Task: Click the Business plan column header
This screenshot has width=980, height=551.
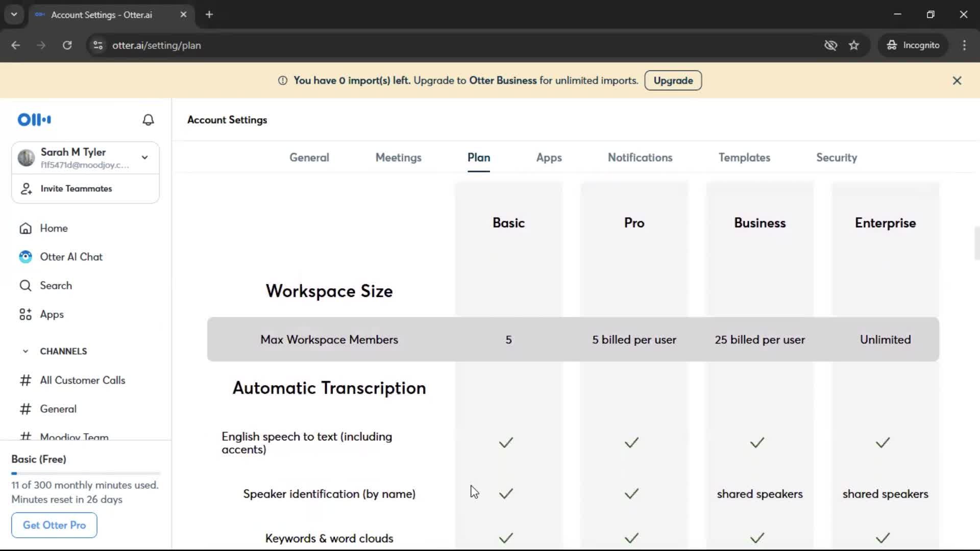Action: tap(760, 223)
